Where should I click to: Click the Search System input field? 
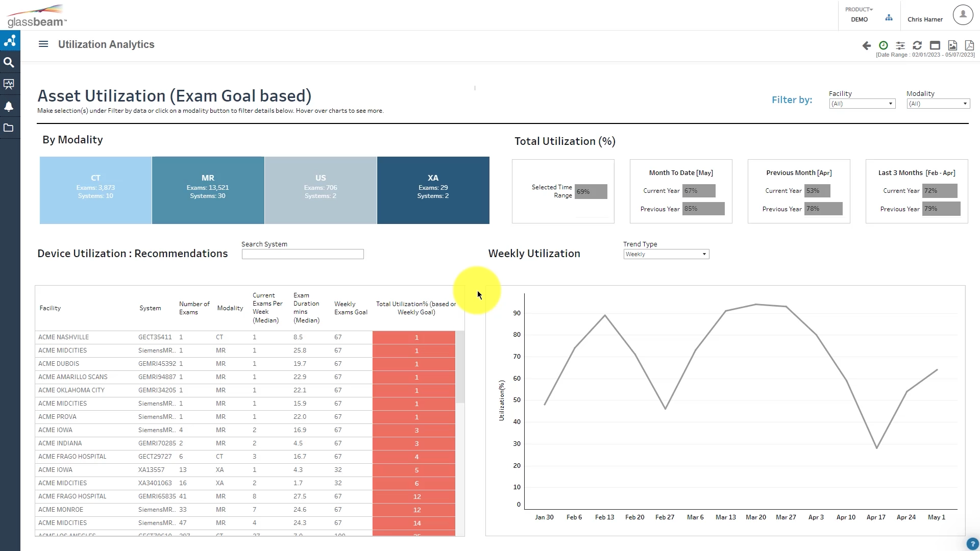pos(303,254)
